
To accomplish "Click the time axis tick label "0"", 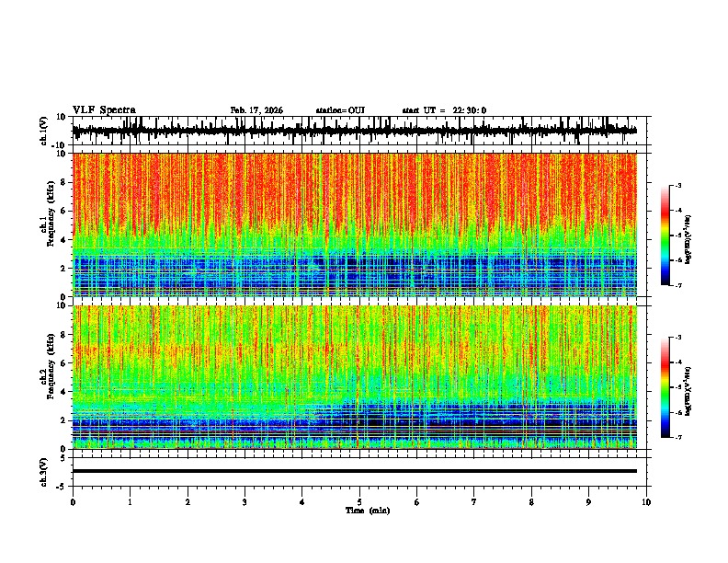I will point(73,502).
